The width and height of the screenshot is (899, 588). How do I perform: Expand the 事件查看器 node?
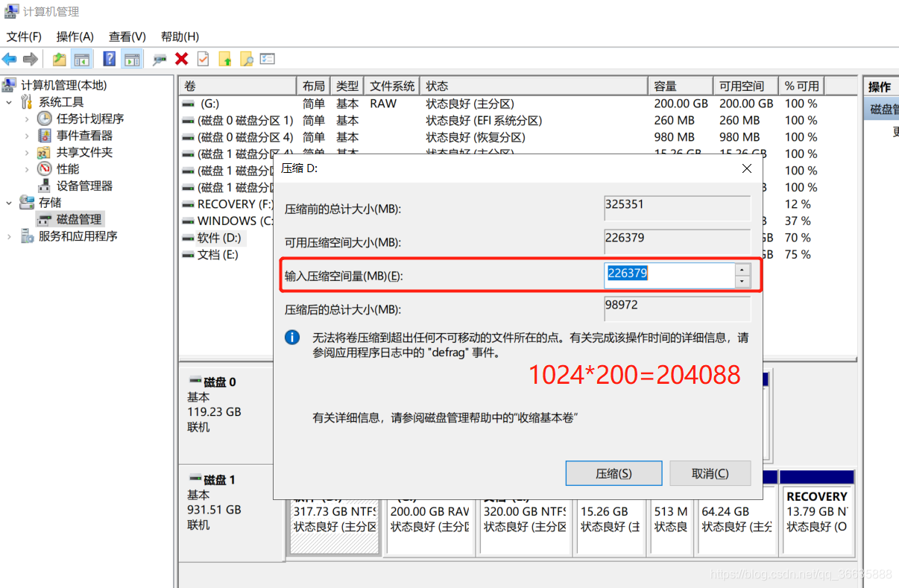tap(27, 136)
